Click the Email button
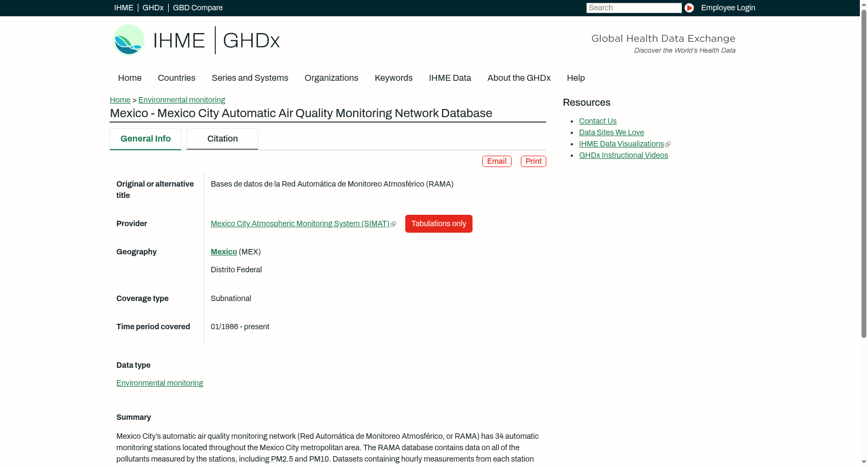This screenshot has height=467, width=868. coord(497,162)
